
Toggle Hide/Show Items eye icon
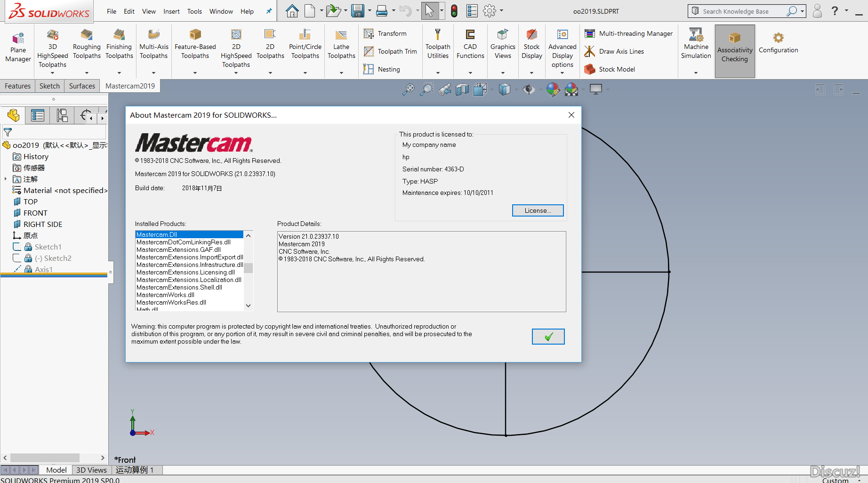529,89
